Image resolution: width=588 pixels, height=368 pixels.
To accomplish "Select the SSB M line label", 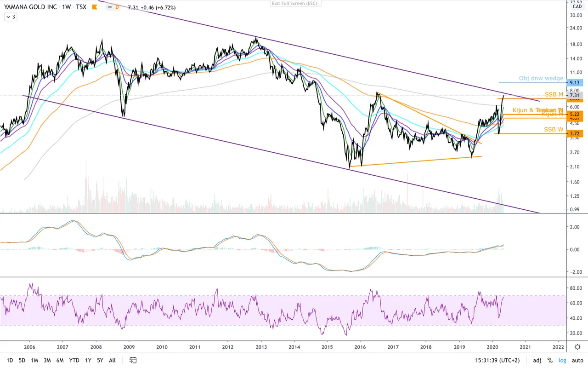I will [554, 94].
